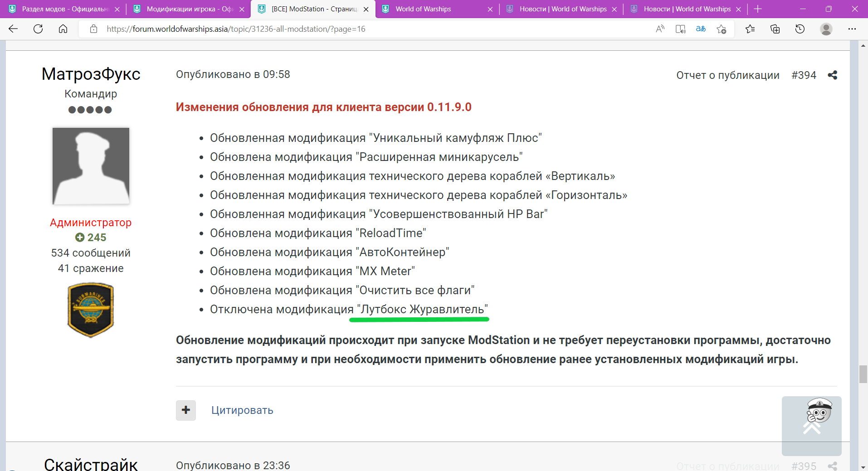Viewport: 868px width, 471px height.
Task: Close the 'Раздел модов' tab
Action: click(117, 9)
